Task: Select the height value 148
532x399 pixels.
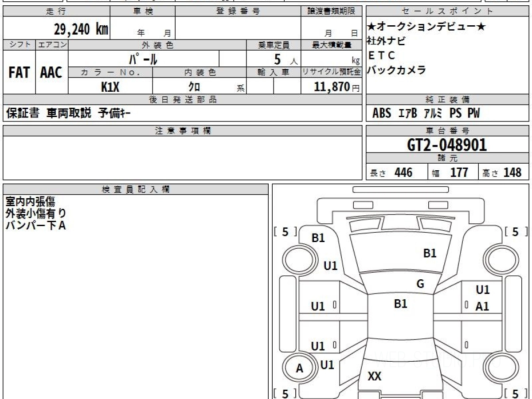Action: pos(512,172)
